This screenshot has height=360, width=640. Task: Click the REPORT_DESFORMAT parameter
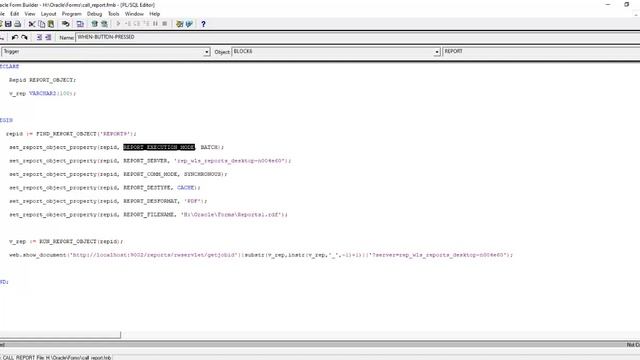151,201
